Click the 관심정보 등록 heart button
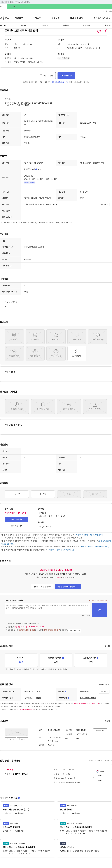The width and height of the screenshot is (112, 868). pos(46,75)
